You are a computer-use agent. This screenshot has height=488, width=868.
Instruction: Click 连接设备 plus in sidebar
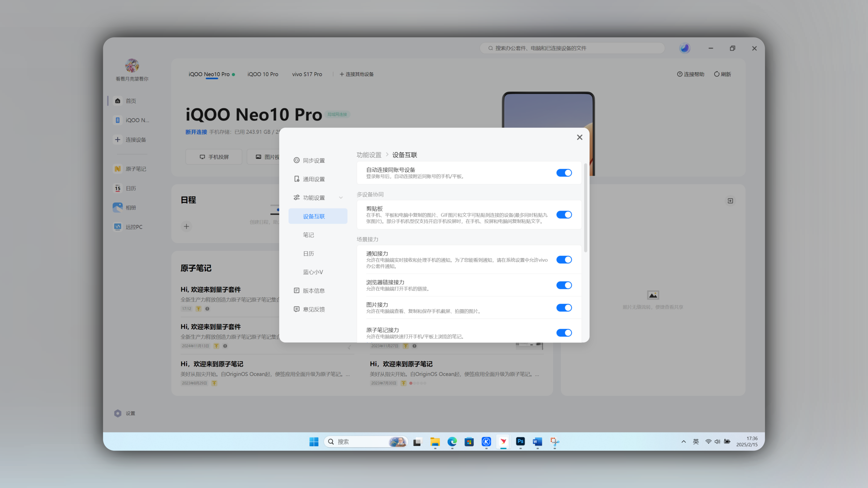coord(130,139)
